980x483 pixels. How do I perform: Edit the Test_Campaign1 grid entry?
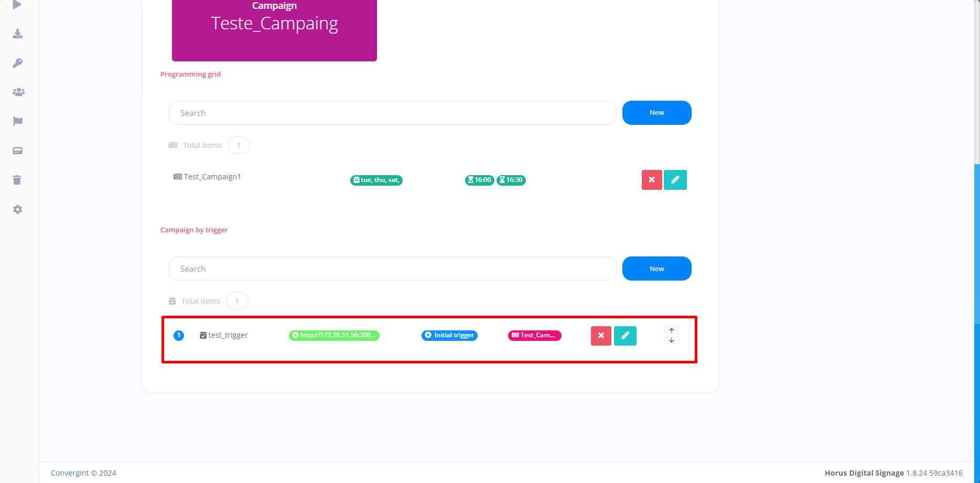point(675,180)
